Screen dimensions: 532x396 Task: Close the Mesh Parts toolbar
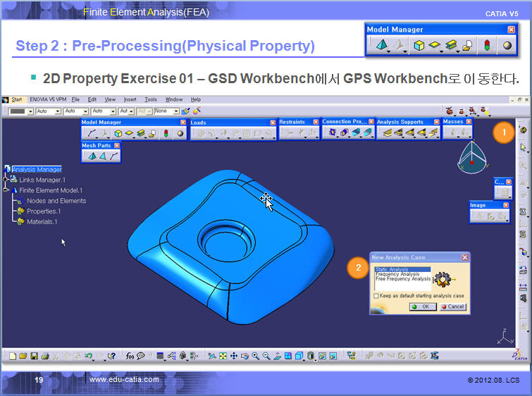[117, 145]
